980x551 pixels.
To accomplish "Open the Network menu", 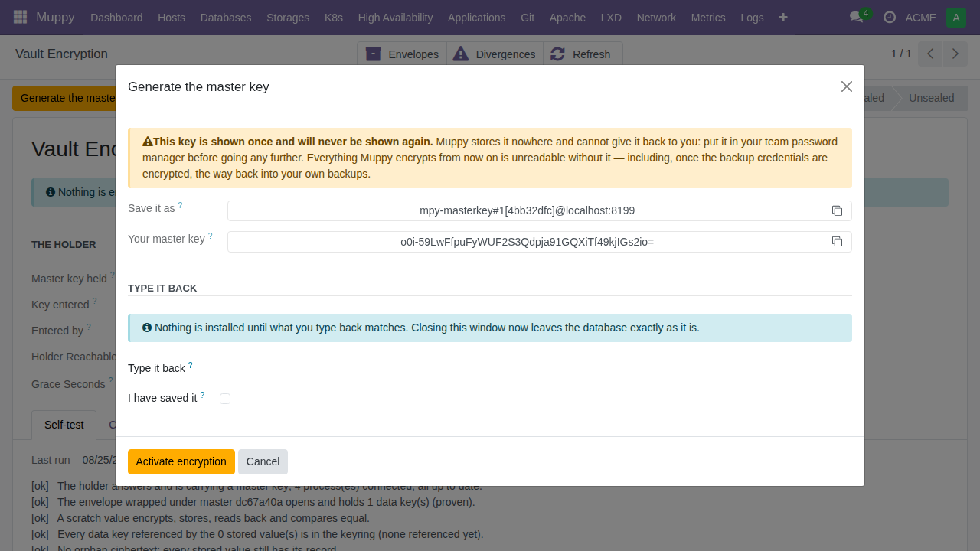I will [x=656, y=18].
